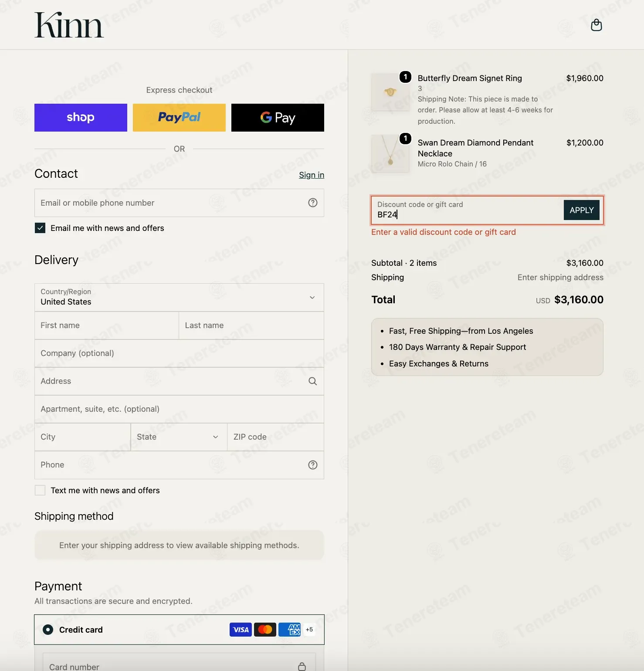Click the lock icon in Card number field
Image resolution: width=644 pixels, height=671 pixels.
(302, 667)
